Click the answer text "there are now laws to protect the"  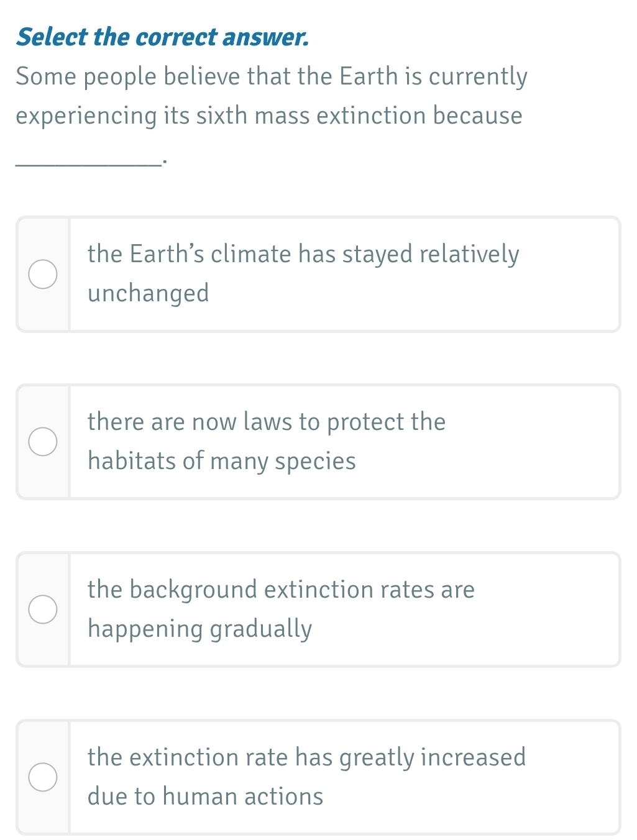coord(266,422)
